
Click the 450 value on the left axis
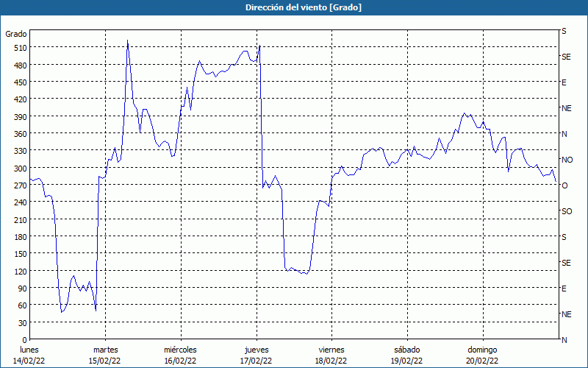[21, 82]
